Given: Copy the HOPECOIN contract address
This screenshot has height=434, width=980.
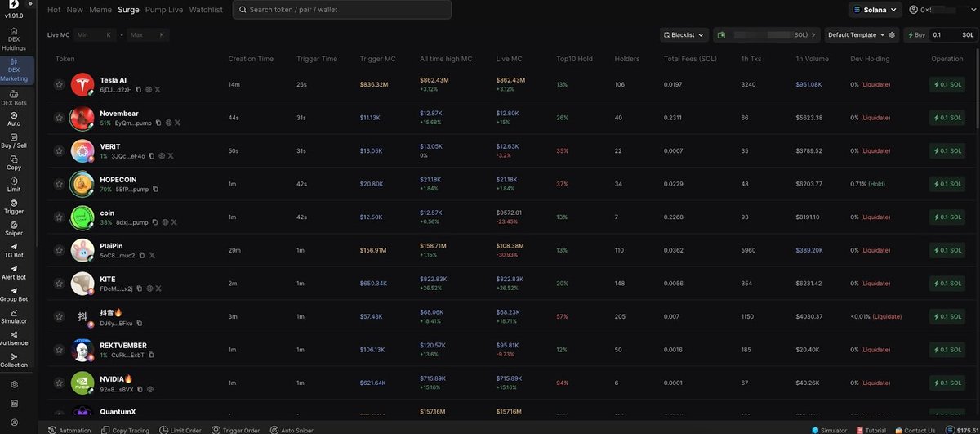Looking at the screenshot, I should 155,189.
